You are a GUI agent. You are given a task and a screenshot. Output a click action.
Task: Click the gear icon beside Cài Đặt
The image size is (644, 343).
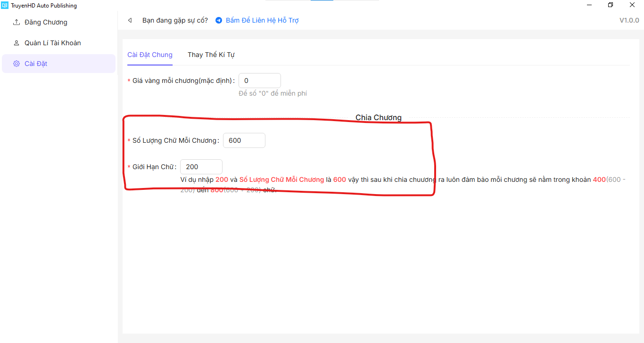[x=17, y=64]
